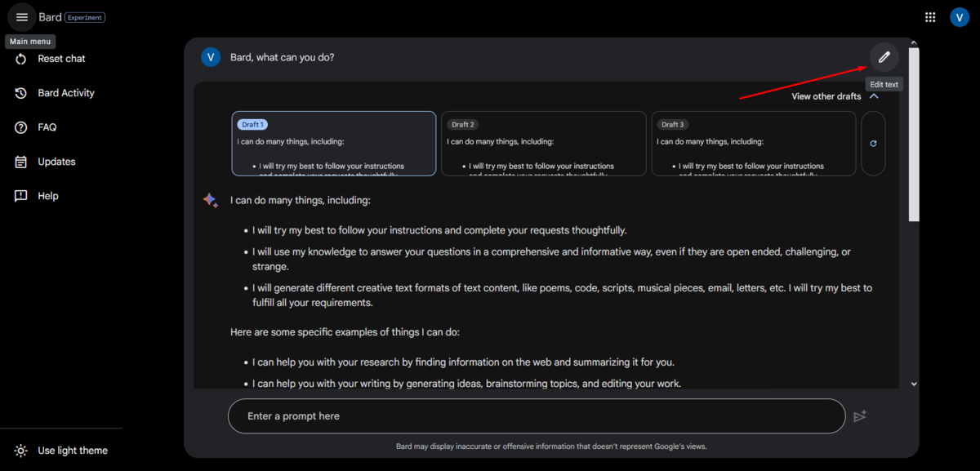Click the Reset chat icon
The image size is (980, 471).
pos(21,59)
